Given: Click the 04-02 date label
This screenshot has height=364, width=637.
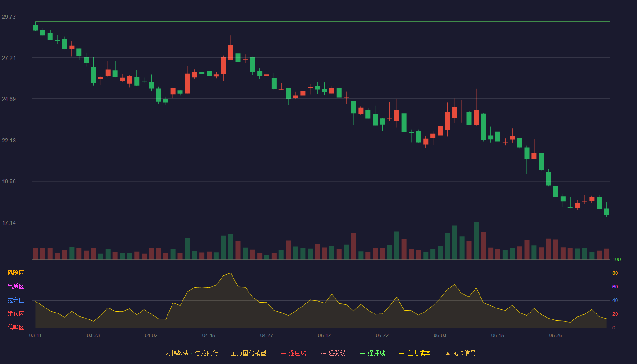Looking at the screenshot, I should click(x=151, y=335).
